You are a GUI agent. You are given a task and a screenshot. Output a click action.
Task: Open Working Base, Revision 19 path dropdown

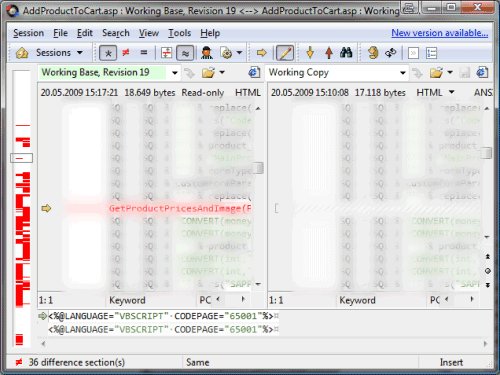point(175,73)
